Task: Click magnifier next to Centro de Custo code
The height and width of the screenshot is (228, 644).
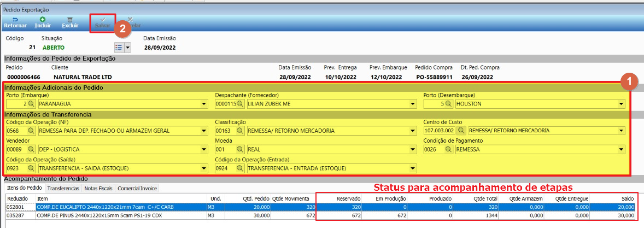Action: [461, 131]
